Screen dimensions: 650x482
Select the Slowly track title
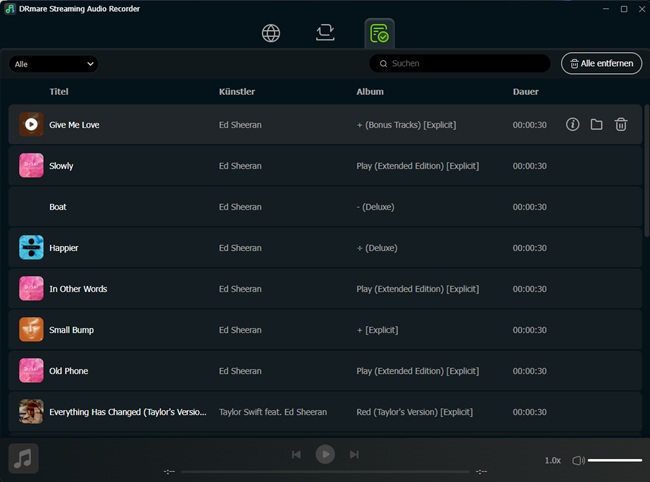pyautogui.click(x=61, y=166)
